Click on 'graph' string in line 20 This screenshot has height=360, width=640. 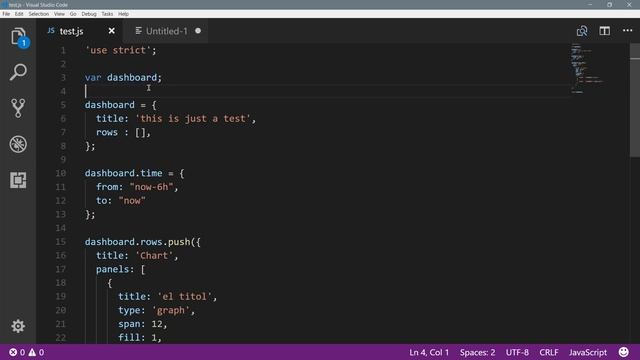[x=171, y=310]
